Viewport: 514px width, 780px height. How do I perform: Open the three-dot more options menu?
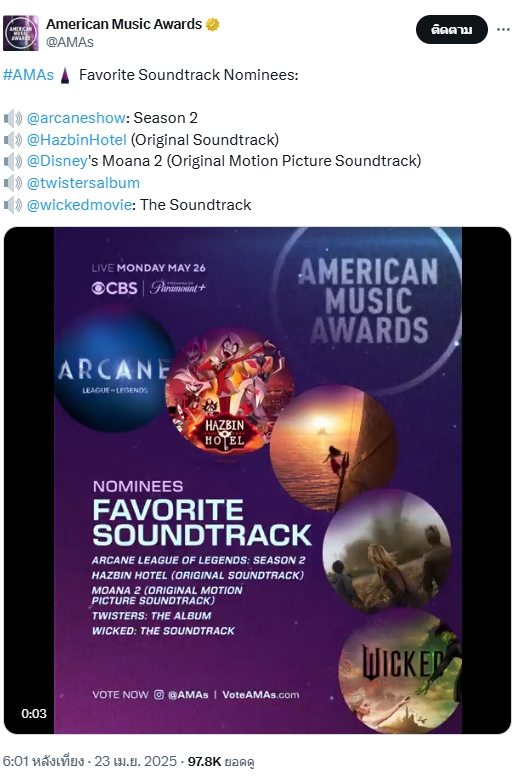[503, 29]
